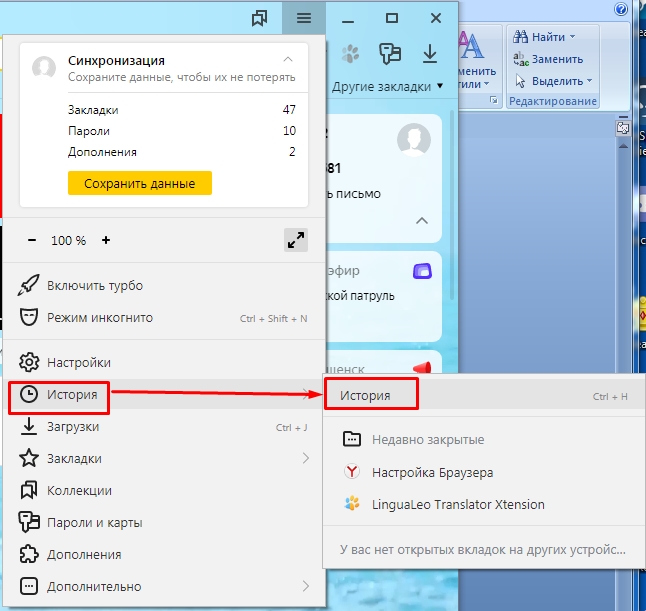
Task: Click the 100 % zoom value
Action: click(68, 241)
